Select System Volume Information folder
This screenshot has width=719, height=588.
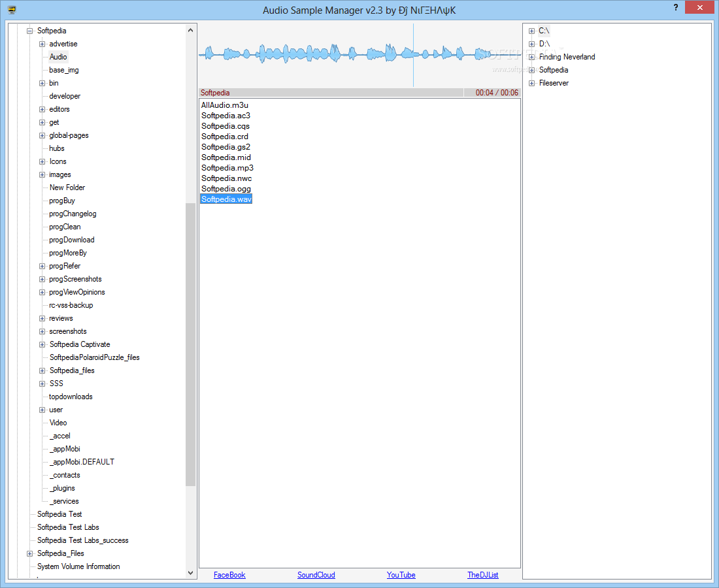point(78,567)
